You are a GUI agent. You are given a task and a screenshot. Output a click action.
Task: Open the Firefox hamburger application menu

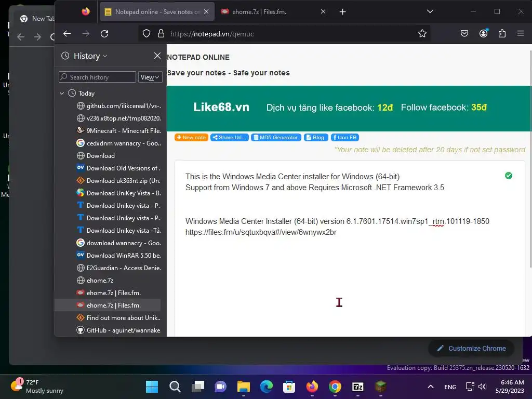[x=521, y=33]
